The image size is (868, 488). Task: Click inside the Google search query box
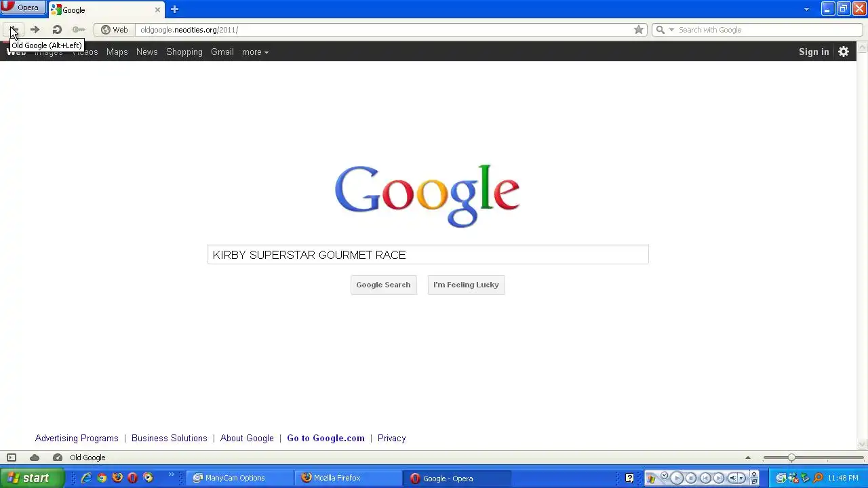point(428,255)
